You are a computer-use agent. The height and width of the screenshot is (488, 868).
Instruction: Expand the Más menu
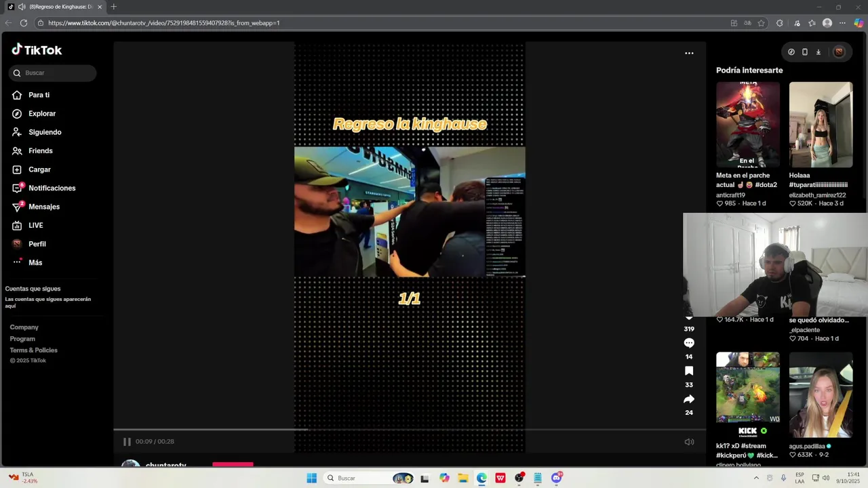[x=27, y=262]
